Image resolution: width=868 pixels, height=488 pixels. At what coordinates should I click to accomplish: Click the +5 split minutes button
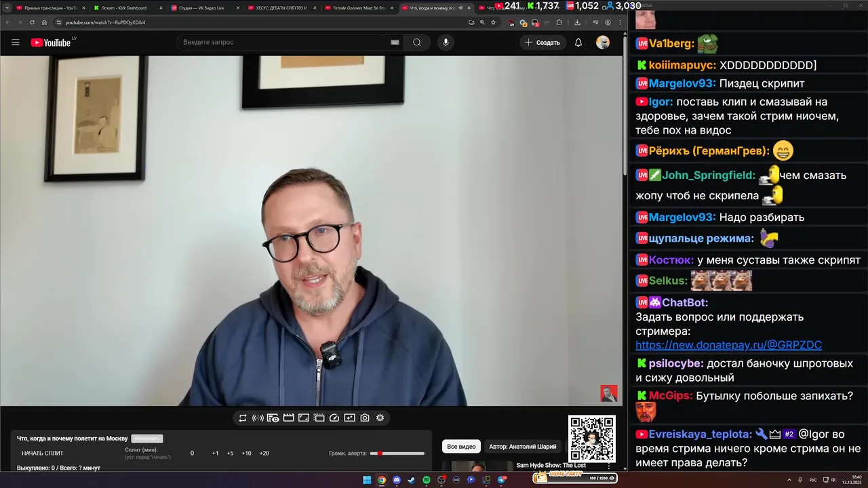(230, 453)
